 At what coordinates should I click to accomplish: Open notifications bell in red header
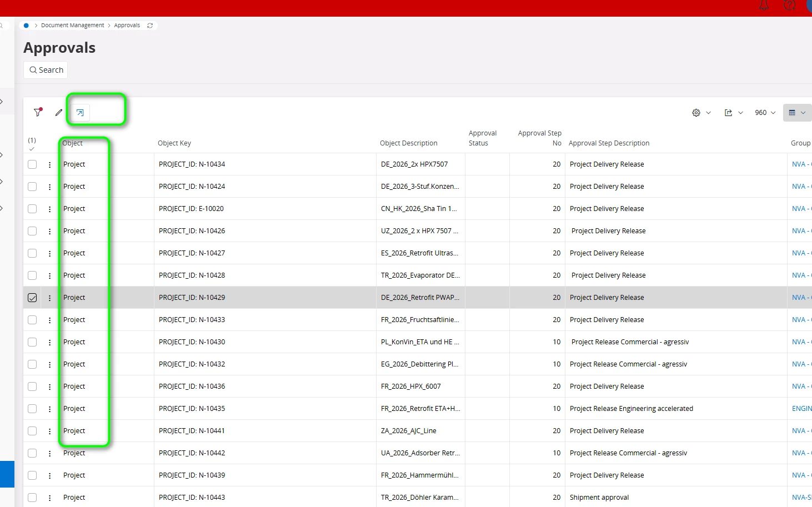[x=764, y=5]
